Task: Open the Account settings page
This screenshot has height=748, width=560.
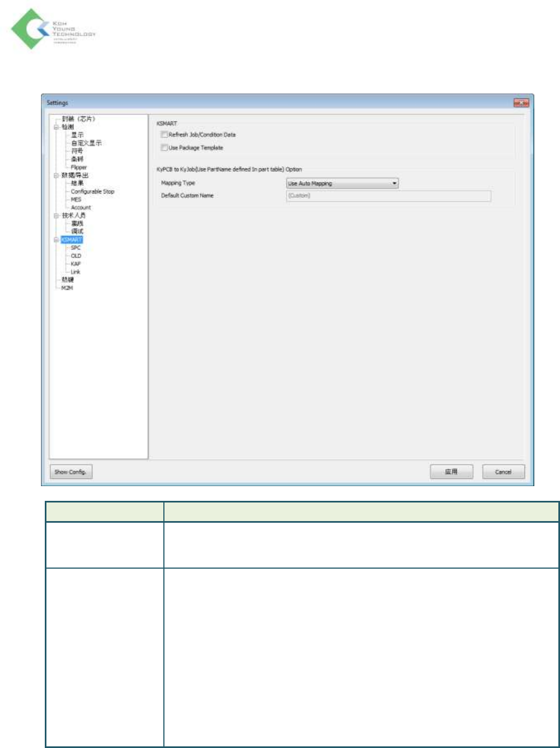Action: tap(81, 208)
